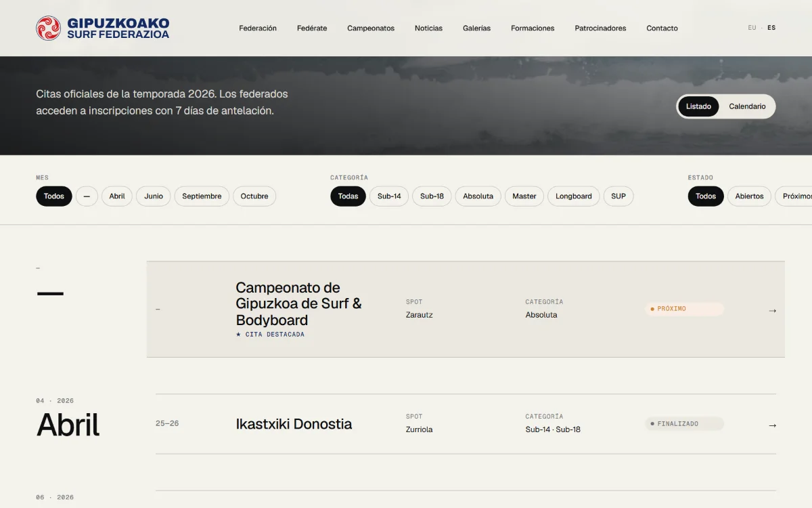Go to Campeonatos page
This screenshot has height=508, width=812.
(371, 28)
